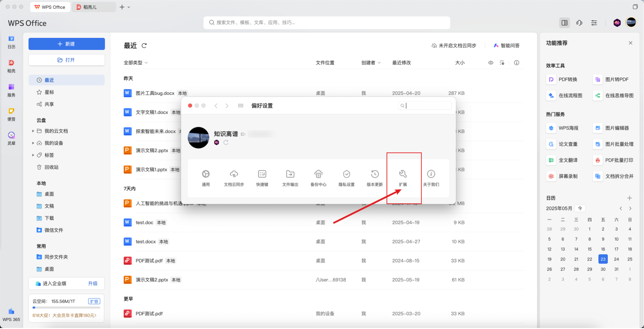Open the 日历 sidebar icon

(x=11, y=42)
